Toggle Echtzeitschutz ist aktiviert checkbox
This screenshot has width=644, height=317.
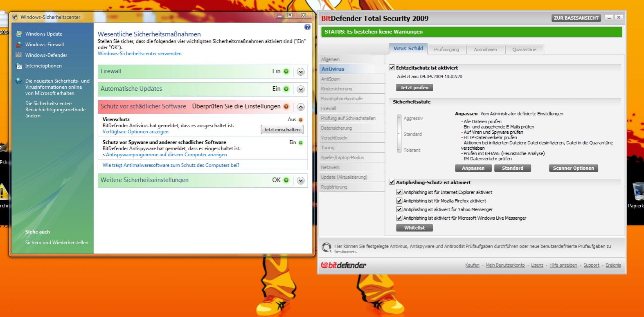[x=392, y=68]
